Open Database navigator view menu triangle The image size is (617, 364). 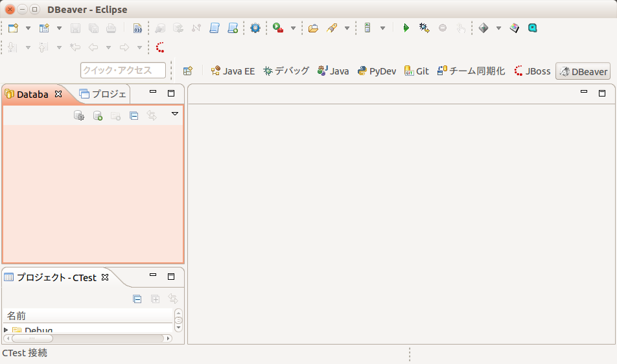click(x=175, y=114)
